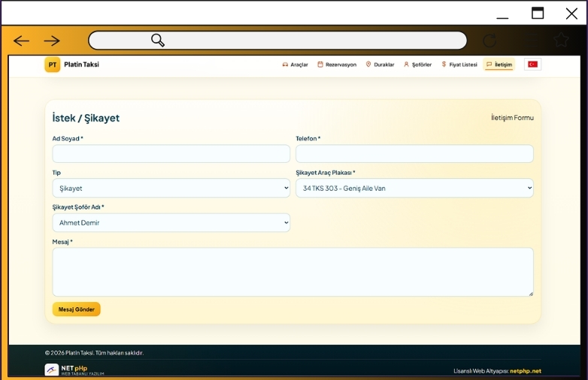Click the Turkish flag language selector
The width and height of the screenshot is (588, 380).
point(532,65)
